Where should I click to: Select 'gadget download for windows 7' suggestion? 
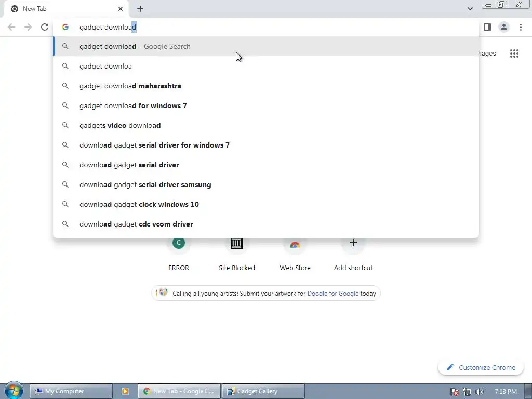(266, 105)
